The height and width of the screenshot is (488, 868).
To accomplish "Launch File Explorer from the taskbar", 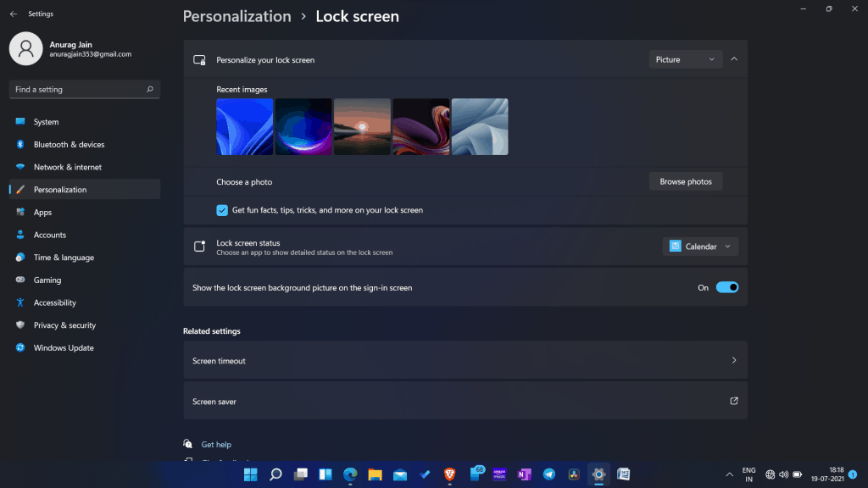I will coord(375,474).
